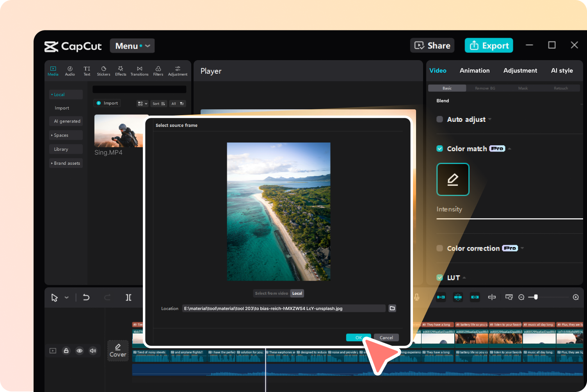Viewport: 587px width, 392px height.
Task: Click Cancel in Select source frame dialog
Action: click(x=386, y=338)
